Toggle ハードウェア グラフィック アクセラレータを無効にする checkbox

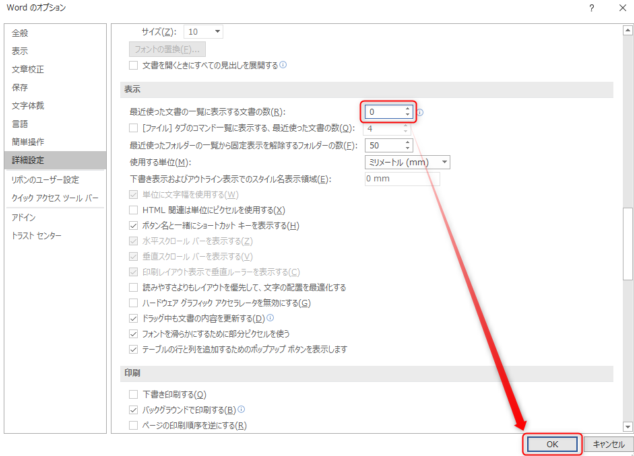pos(133,303)
